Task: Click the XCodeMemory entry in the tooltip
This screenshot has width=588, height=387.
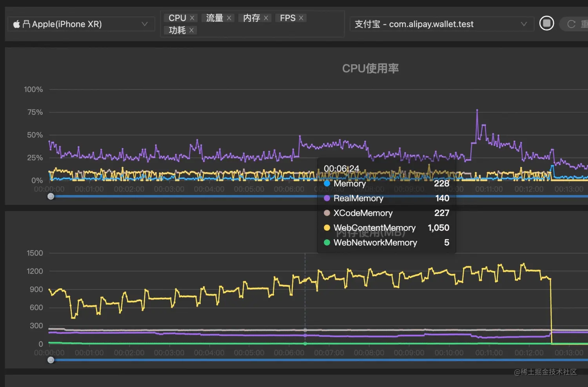Action: (387, 213)
